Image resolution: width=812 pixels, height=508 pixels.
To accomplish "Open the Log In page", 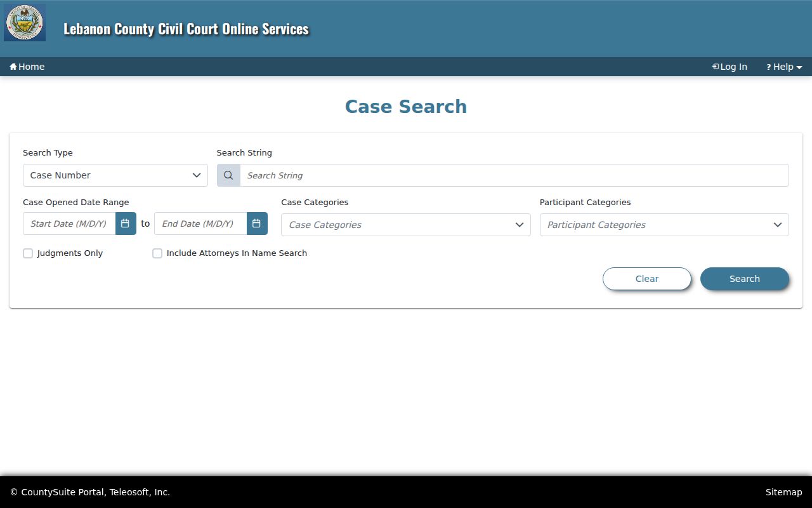I will point(730,67).
